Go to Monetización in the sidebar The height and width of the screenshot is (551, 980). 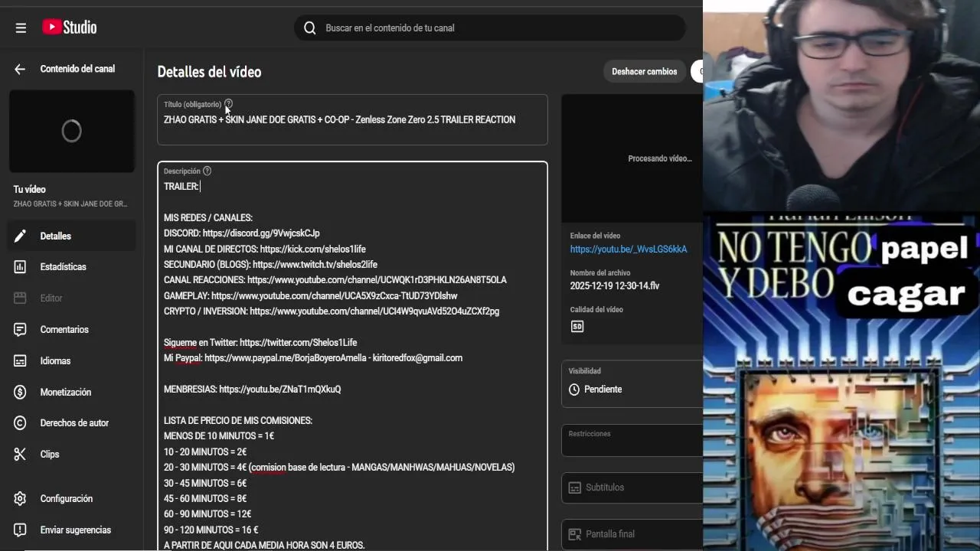coord(73,392)
